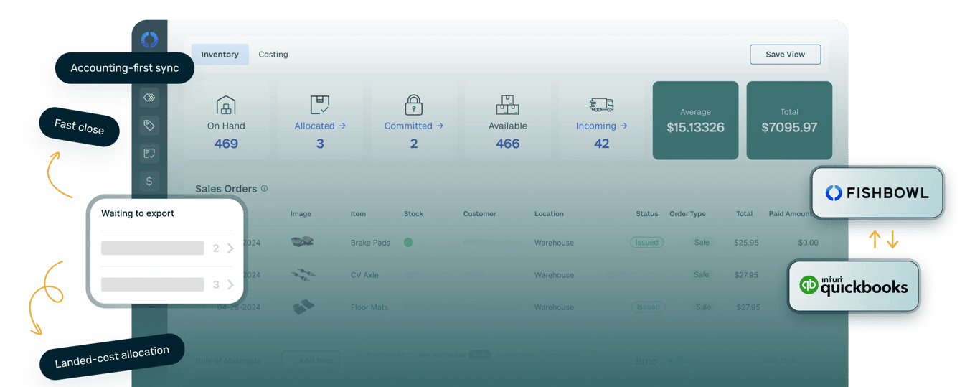The width and height of the screenshot is (980, 387).
Task: Click Warehouse in the Brake Pads row
Action: [554, 243]
